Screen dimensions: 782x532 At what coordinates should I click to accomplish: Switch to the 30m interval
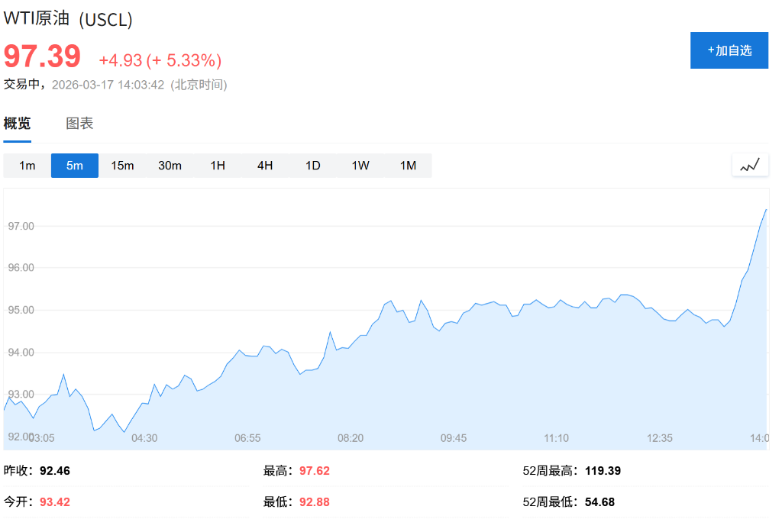170,165
